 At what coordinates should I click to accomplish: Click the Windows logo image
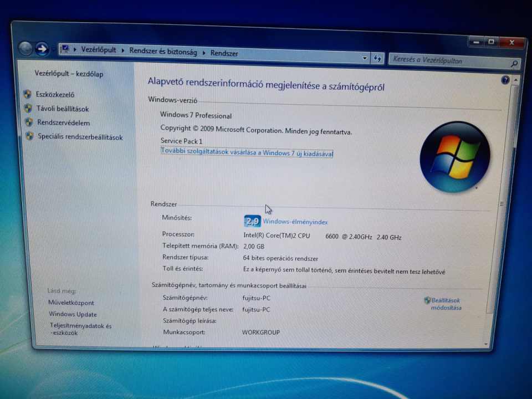click(455, 157)
